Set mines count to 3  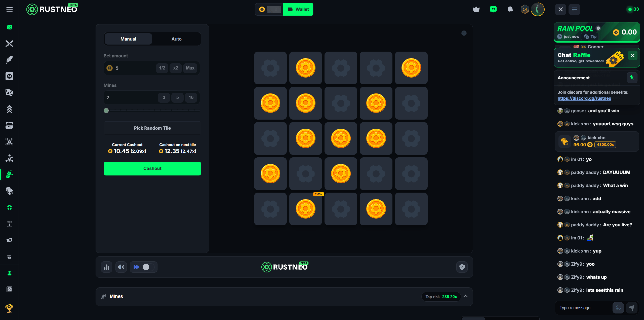pyautogui.click(x=164, y=97)
